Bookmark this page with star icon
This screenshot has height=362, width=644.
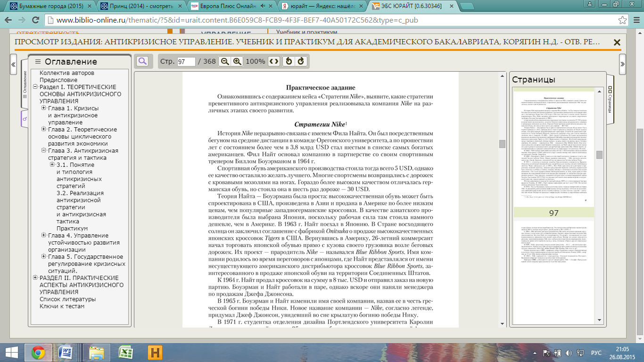(623, 21)
